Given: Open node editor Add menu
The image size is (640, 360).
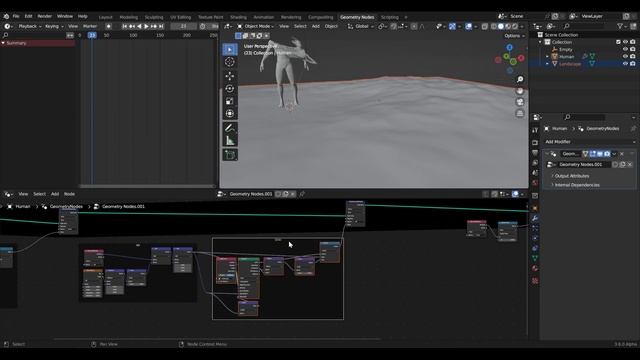Looking at the screenshot, I should point(55,194).
